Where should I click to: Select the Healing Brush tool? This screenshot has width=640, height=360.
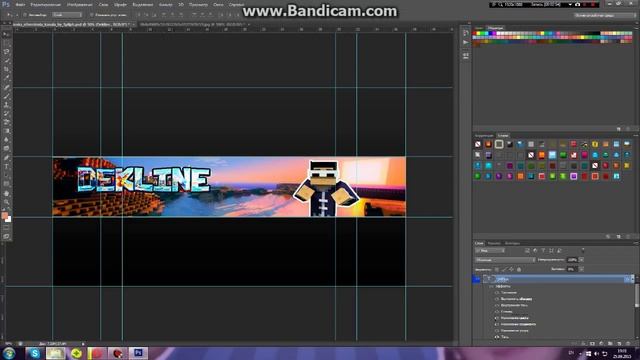(7, 87)
